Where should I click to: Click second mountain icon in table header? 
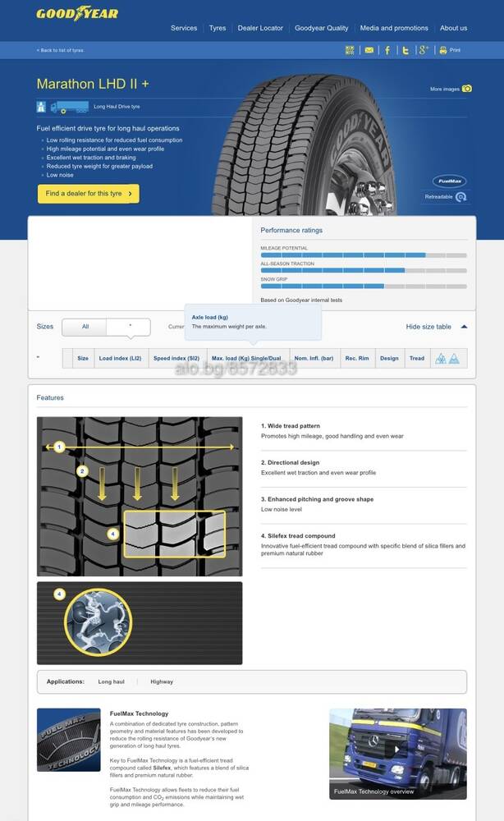454,358
